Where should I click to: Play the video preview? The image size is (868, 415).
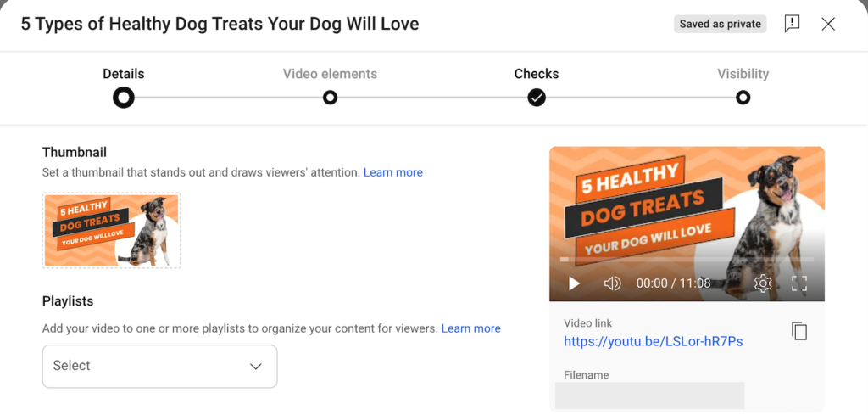(574, 283)
